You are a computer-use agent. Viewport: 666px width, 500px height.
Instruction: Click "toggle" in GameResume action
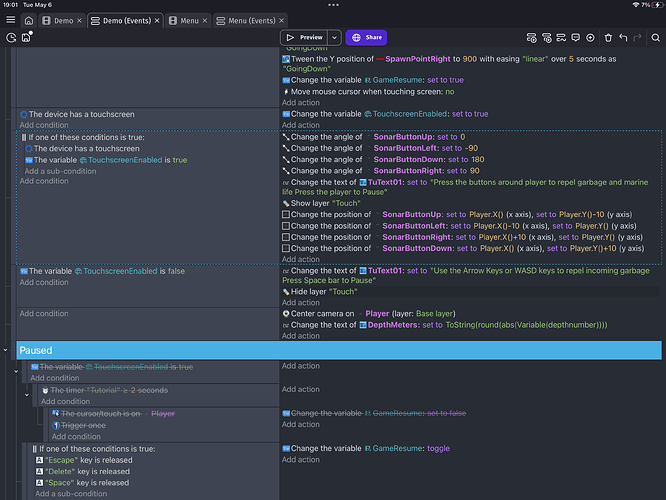(438, 449)
